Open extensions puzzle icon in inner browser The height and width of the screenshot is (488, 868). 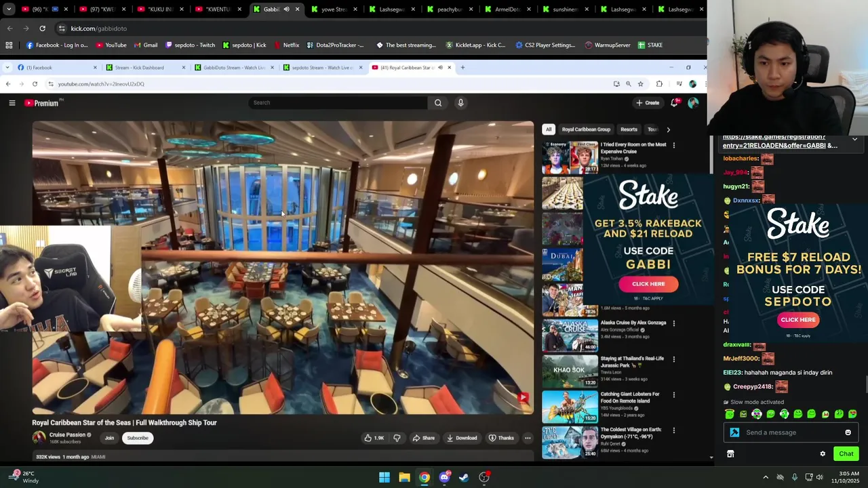point(659,84)
